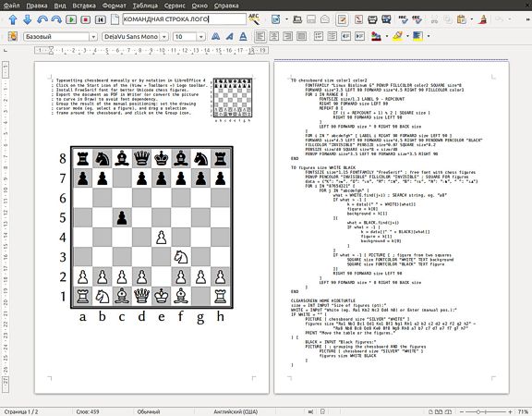Open the Paste dropdown arrow

click(472, 19)
